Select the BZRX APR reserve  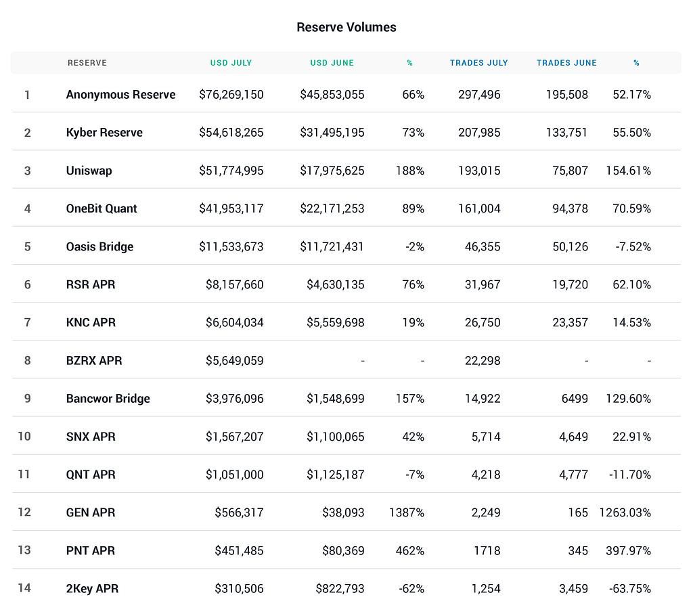point(94,360)
